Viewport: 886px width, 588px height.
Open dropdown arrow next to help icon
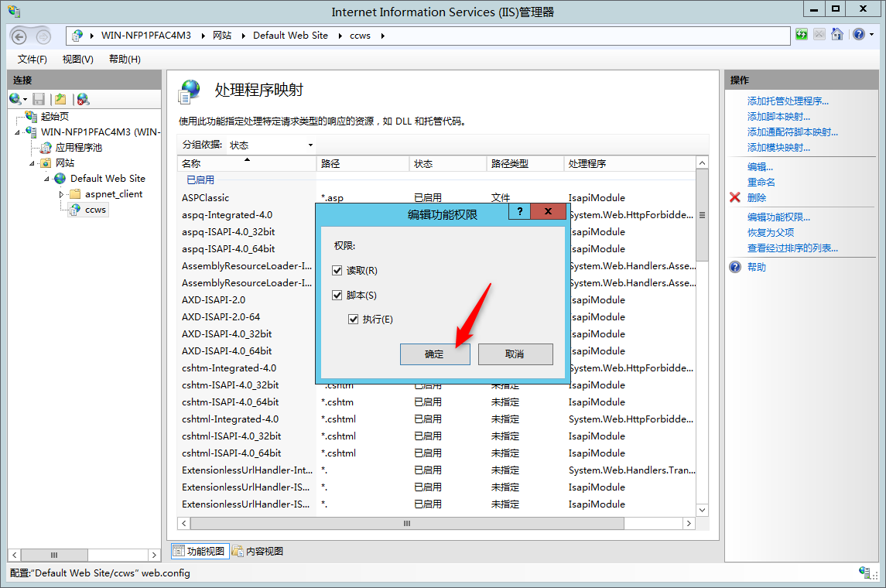tap(871, 35)
